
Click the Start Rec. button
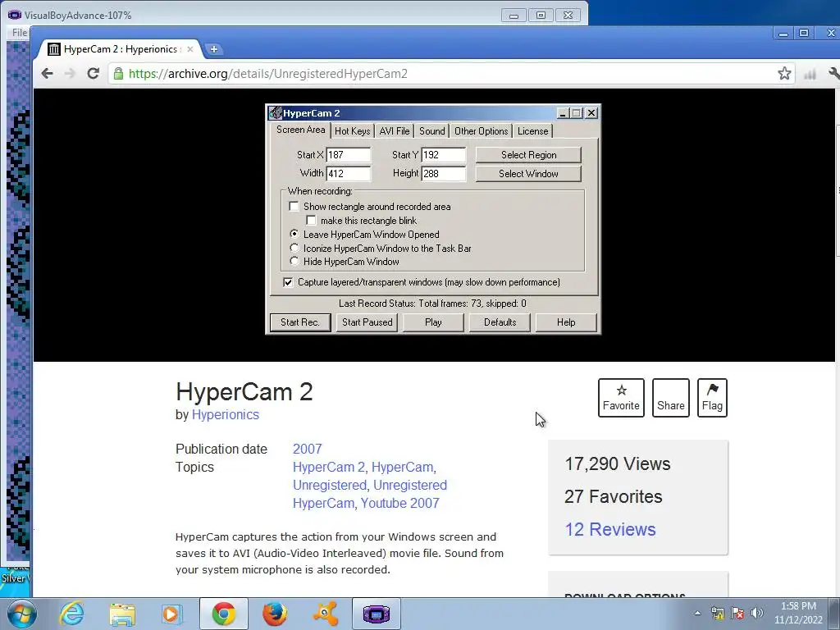[300, 322]
